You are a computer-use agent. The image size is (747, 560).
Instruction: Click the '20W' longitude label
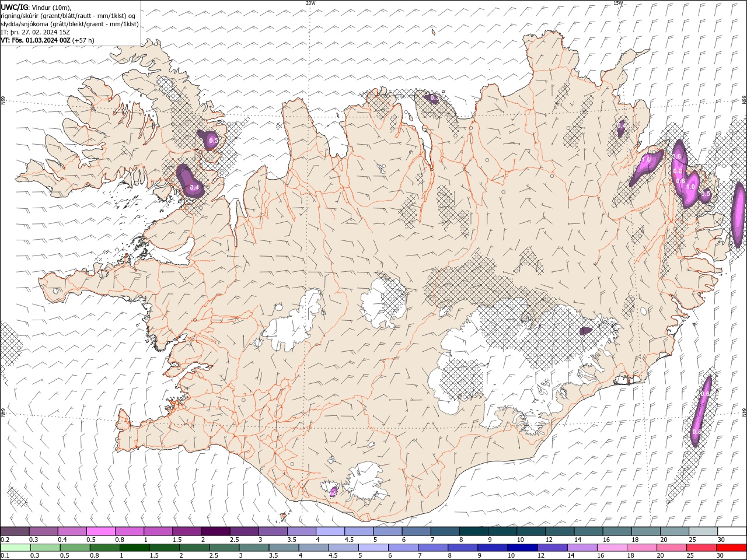tap(310, 3)
